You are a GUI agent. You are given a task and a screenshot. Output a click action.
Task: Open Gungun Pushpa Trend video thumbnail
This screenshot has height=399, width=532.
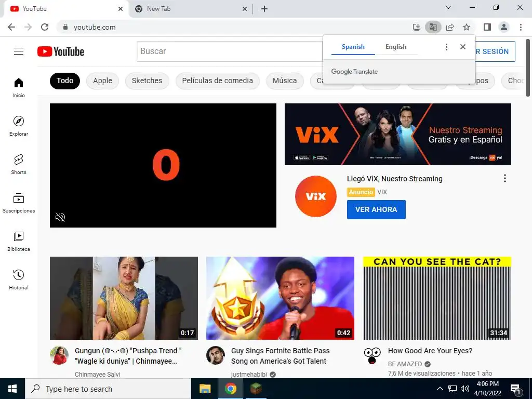point(124,298)
